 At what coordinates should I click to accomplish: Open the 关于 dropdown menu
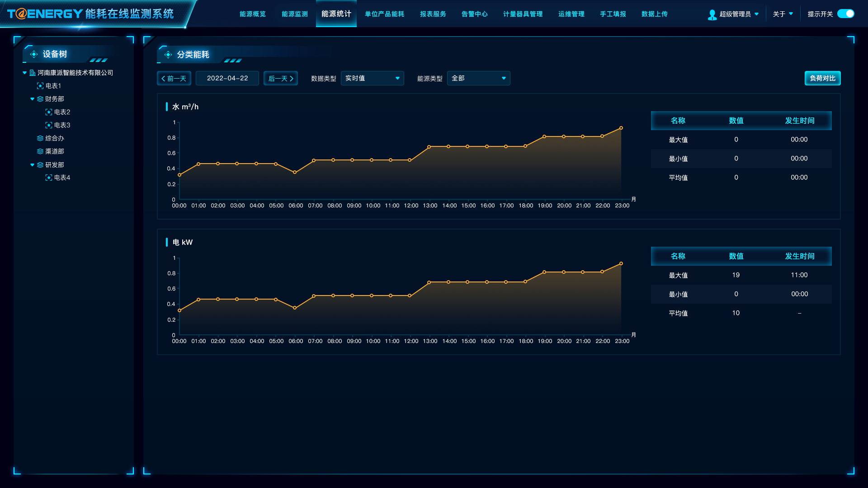tap(783, 14)
